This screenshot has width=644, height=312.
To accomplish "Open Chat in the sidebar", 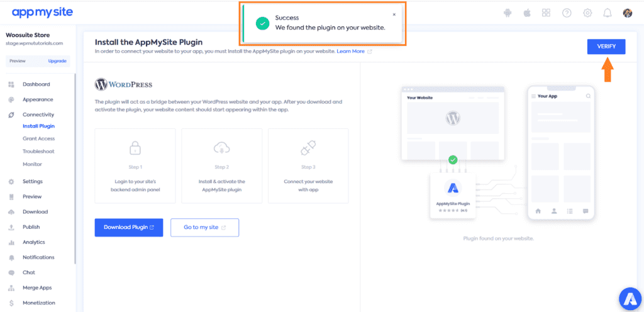I will click(x=29, y=272).
